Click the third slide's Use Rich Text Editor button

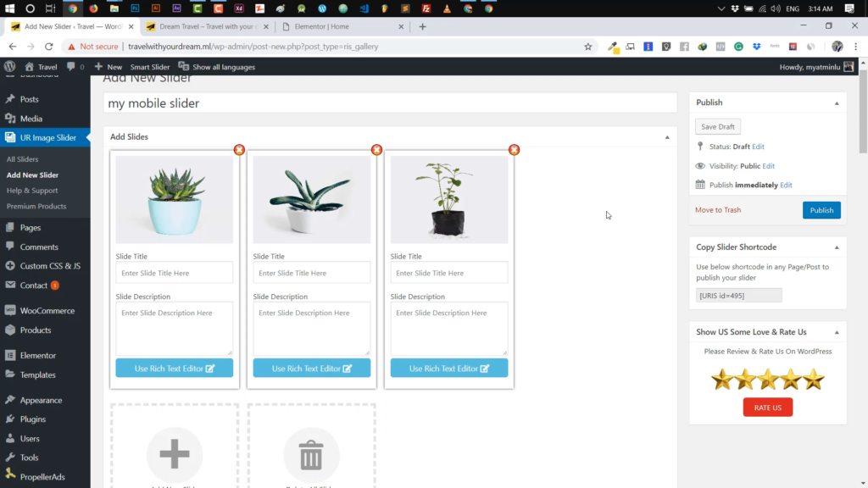tap(449, 368)
